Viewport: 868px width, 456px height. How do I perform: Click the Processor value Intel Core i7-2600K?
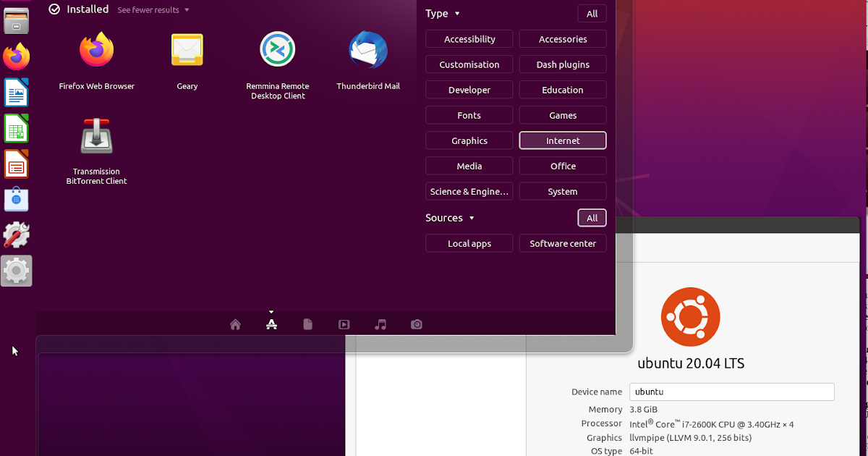(712, 423)
